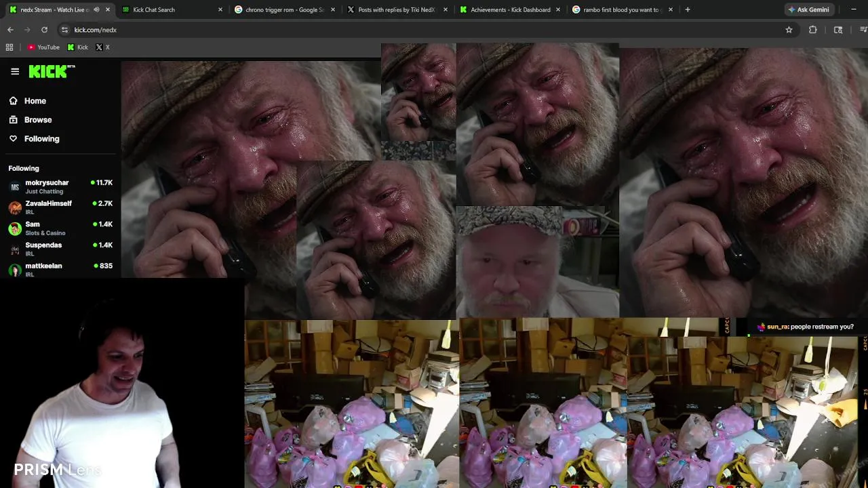The width and height of the screenshot is (868, 488).
Task: View site information icon
Action: [64, 30]
